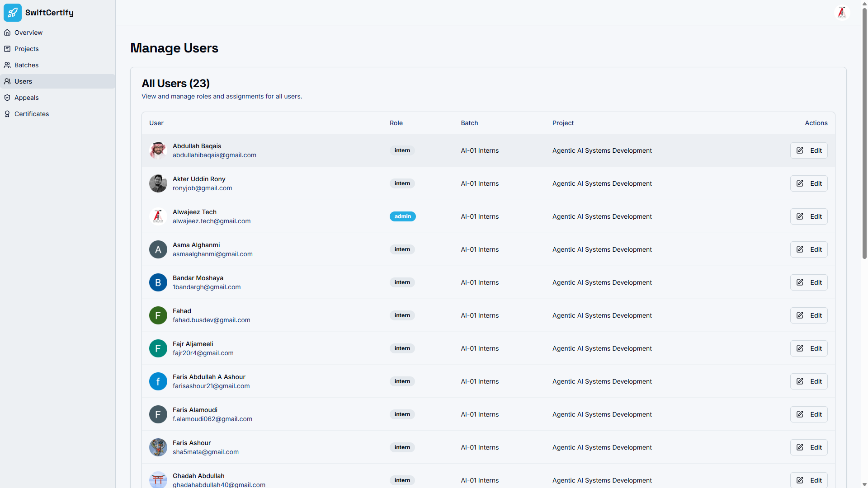Click the Appeals shield icon in sidebar
868x488 pixels.
tap(7, 98)
